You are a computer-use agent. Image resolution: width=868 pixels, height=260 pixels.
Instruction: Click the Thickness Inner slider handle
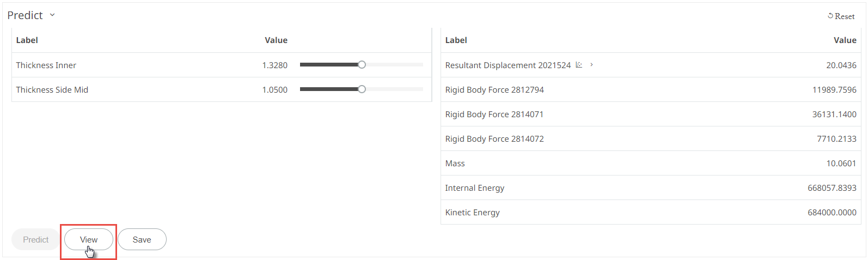click(362, 65)
